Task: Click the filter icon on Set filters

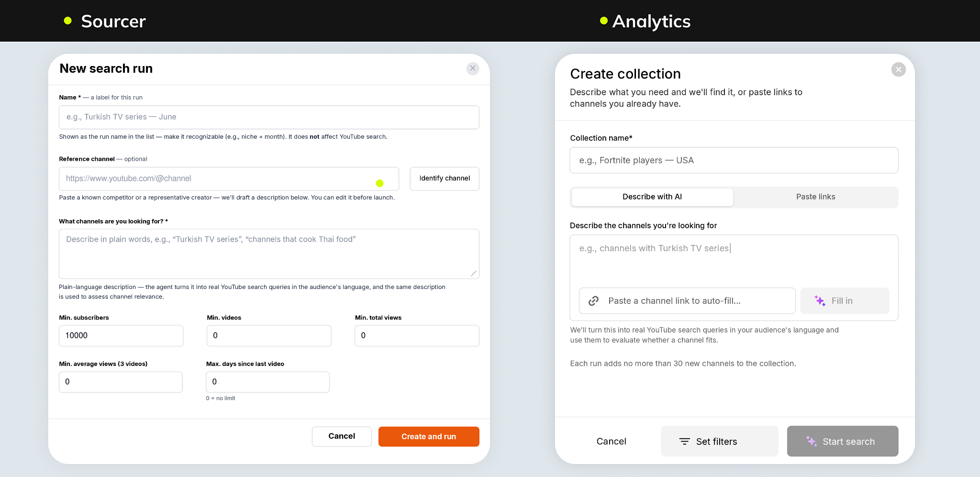Action: pos(685,442)
